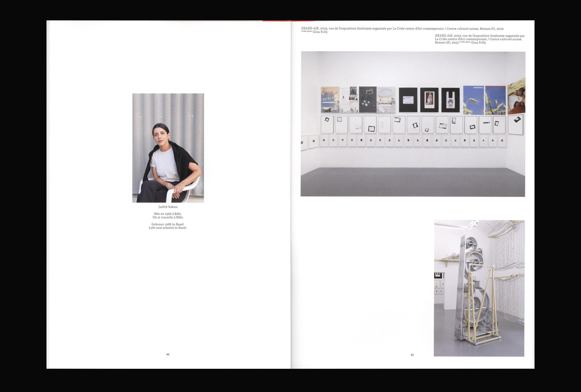Click 'Gina Folly' credit under the top caption

pyautogui.click(x=320, y=32)
